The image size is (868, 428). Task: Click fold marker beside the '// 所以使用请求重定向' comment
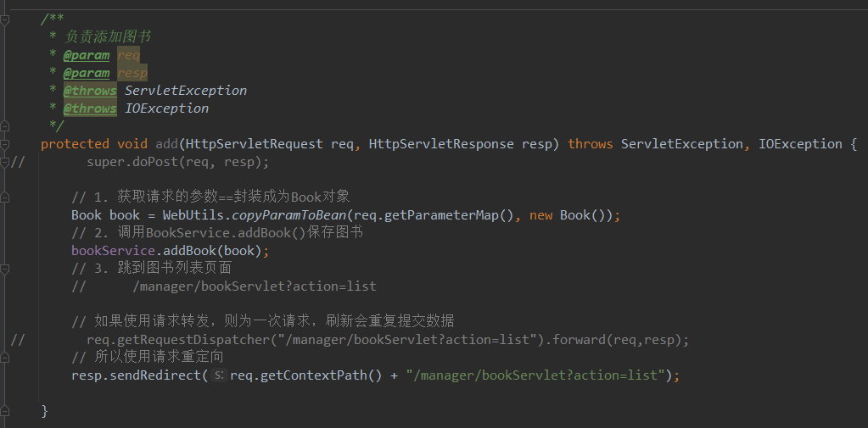coord(5,358)
